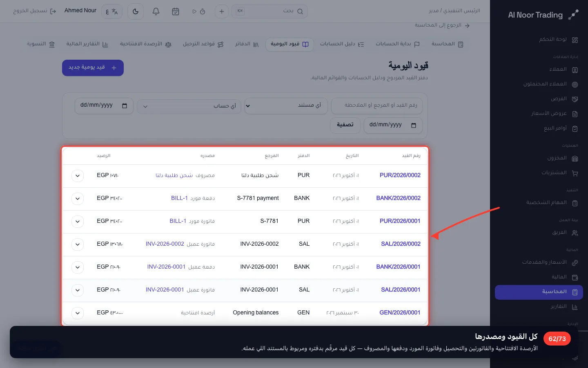Click تصفية filter button
588x368 pixels.
(345, 125)
